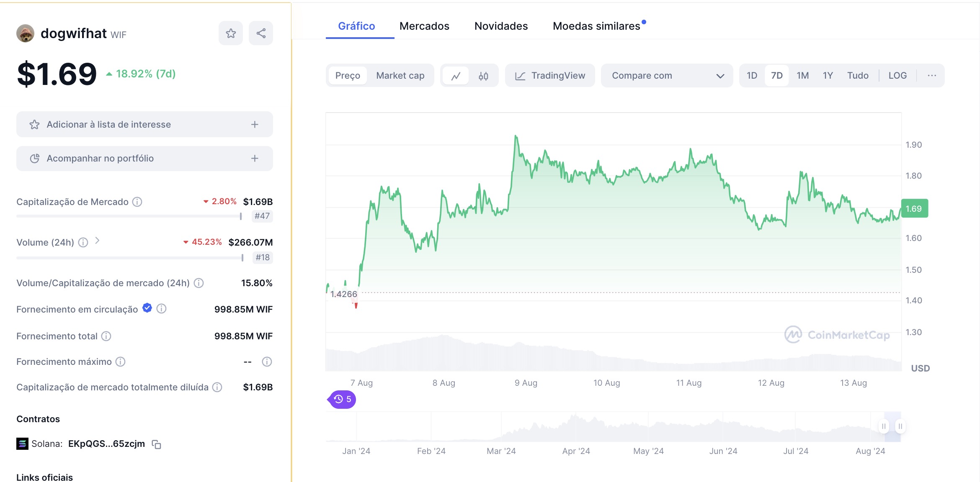Image resolution: width=980 pixels, height=482 pixels.
Task: Switch to the Mercados tab
Action: coord(424,26)
